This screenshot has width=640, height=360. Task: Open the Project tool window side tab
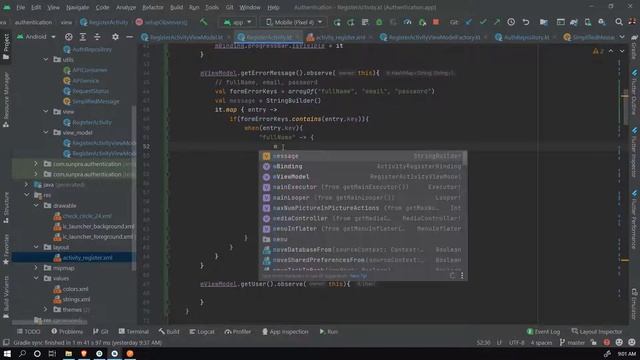[6, 47]
